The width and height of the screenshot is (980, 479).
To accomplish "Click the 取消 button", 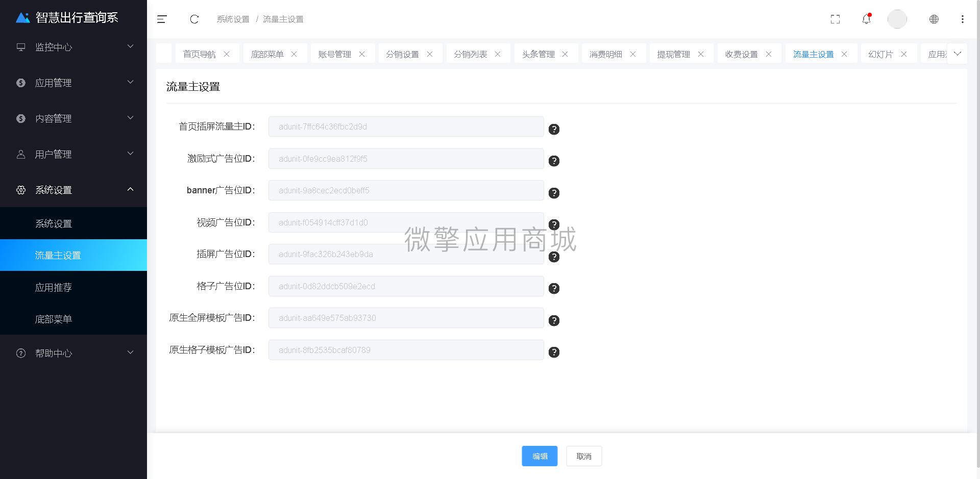I will point(584,456).
